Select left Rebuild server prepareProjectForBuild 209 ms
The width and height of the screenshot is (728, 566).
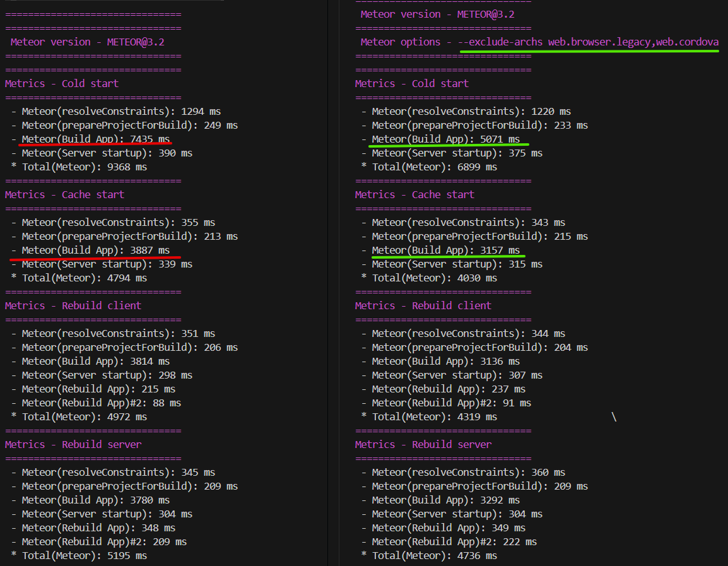click(124, 486)
